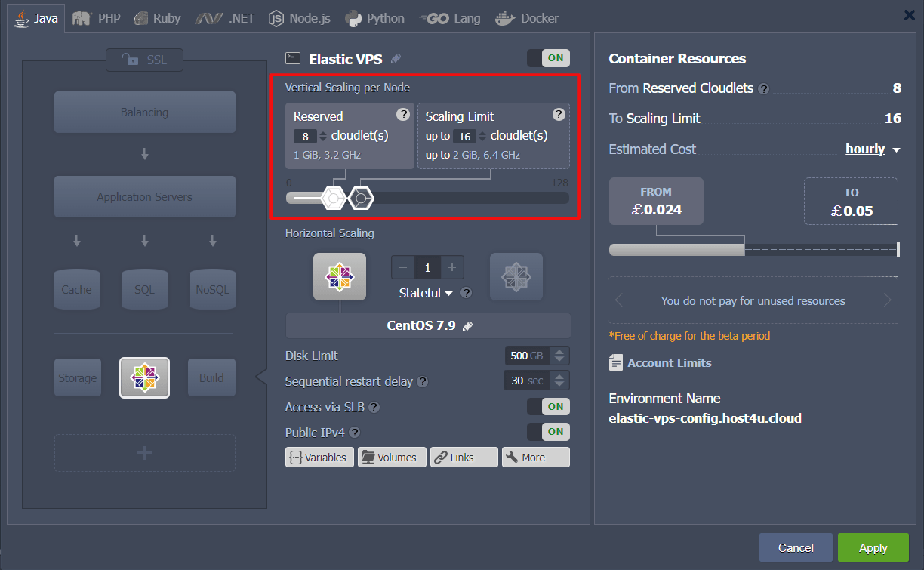Image resolution: width=924 pixels, height=570 pixels.
Task: Disable the Public IPv4 toggle
Action: click(548, 431)
